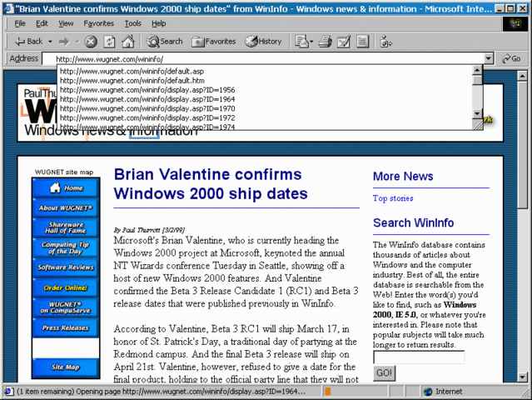Open the Mail toolbar button
The height and width of the screenshot is (400, 532).
304,42
